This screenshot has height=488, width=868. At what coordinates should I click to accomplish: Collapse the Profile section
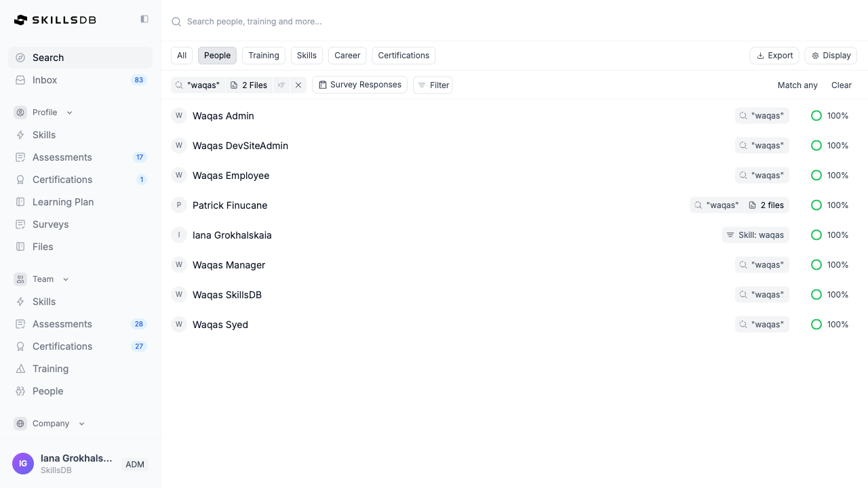69,113
